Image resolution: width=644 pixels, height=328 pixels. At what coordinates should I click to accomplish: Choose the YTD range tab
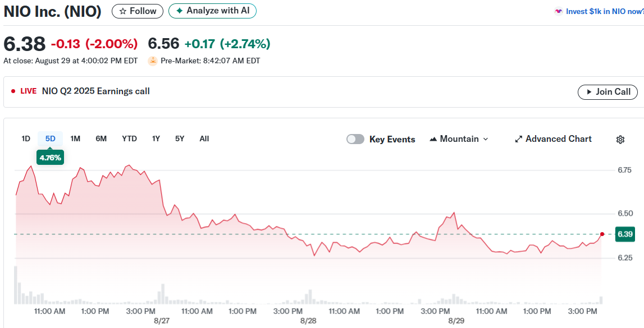pyautogui.click(x=129, y=138)
